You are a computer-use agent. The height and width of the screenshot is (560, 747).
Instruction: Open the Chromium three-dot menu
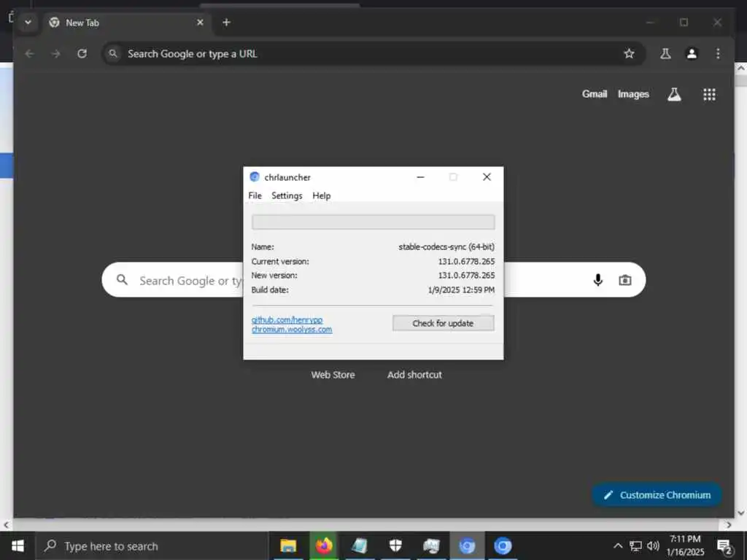point(718,54)
